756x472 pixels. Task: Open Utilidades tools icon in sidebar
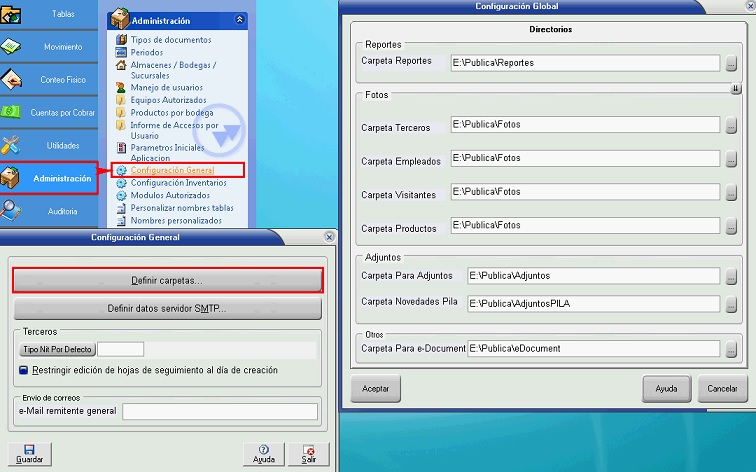(x=12, y=145)
